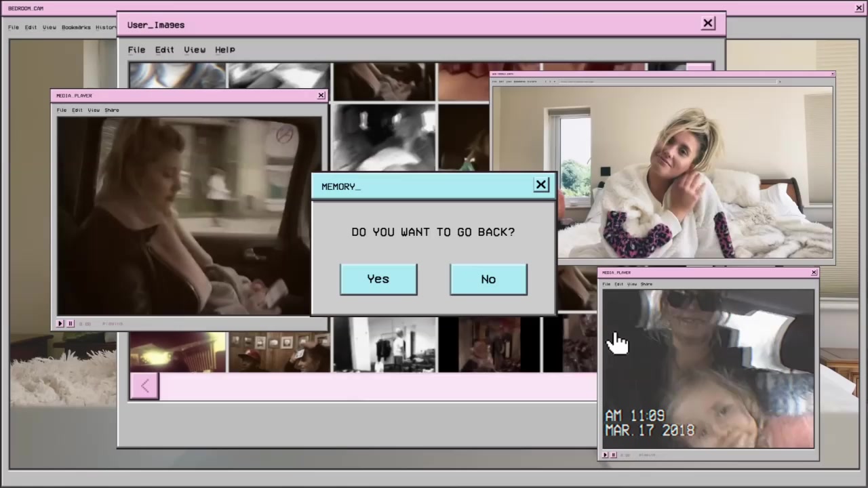Screen dimensions: 868x488
Task: Click the address bar in the browser window
Action: tap(668, 81)
